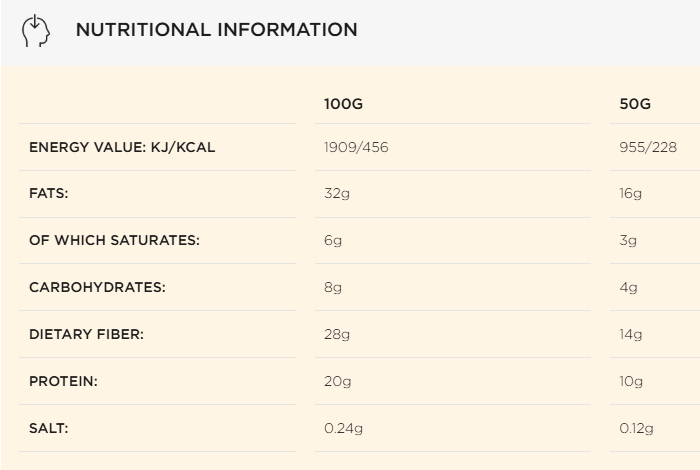
Task: Select the Protein: row label
Action: coord(63,381)
